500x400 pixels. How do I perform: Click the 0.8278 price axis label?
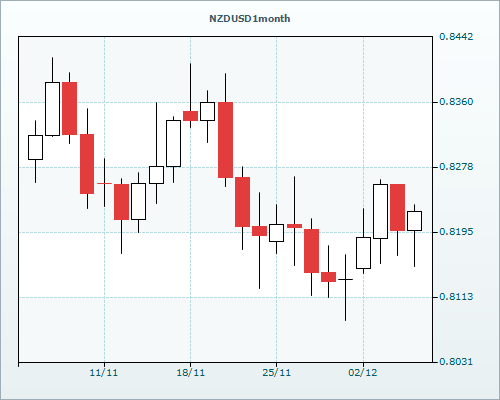point(456,167)
